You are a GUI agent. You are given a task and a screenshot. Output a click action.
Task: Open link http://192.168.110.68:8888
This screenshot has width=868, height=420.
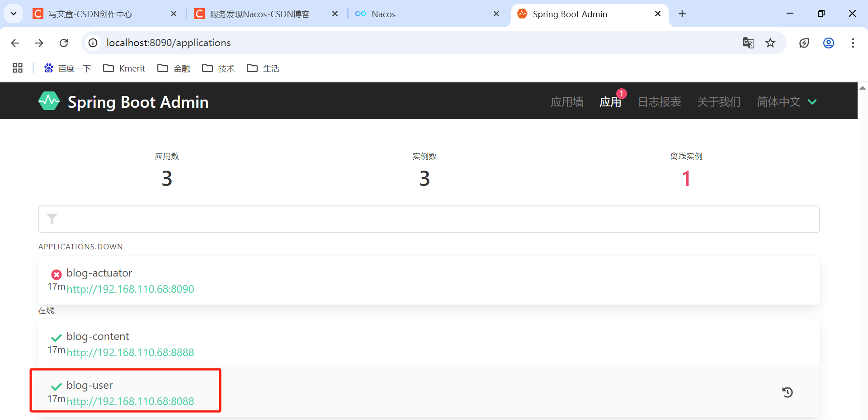pos(130,353)
